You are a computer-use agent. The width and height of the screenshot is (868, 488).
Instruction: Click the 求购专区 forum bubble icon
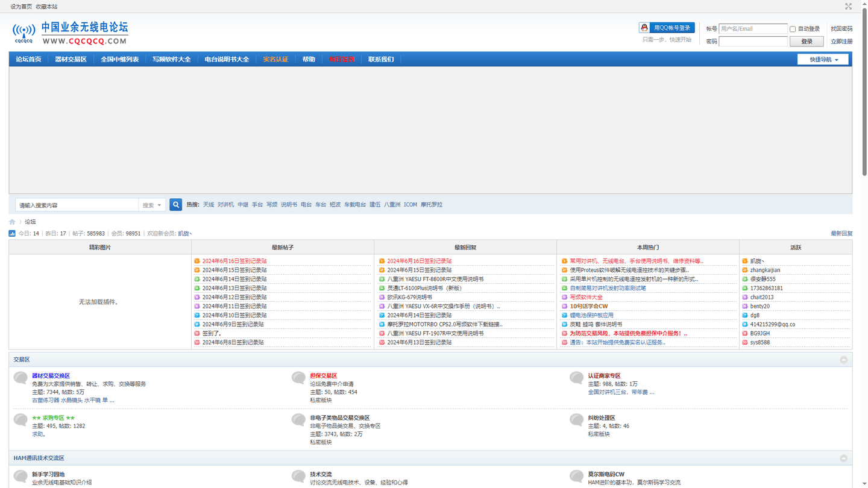coord(21,421)
